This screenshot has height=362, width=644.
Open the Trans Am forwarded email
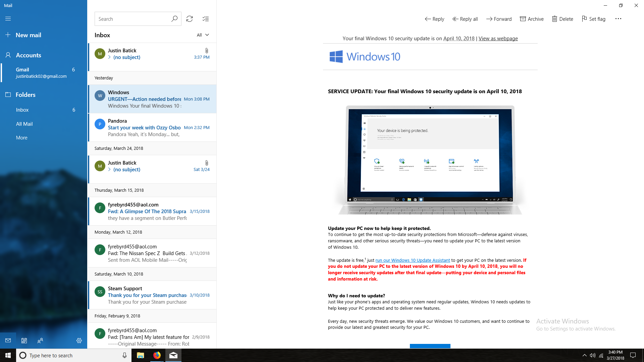pos(152,336)
